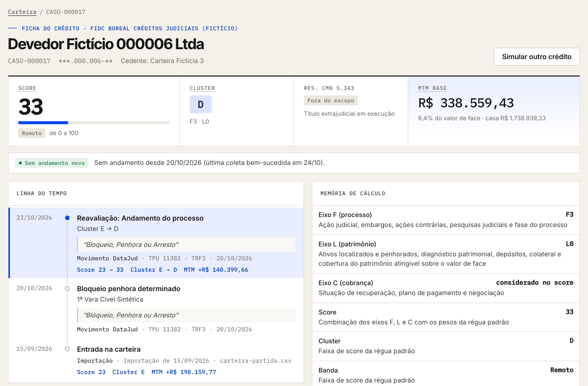Click the cluster D badge

pyautogui.click(x=201, y=104)
